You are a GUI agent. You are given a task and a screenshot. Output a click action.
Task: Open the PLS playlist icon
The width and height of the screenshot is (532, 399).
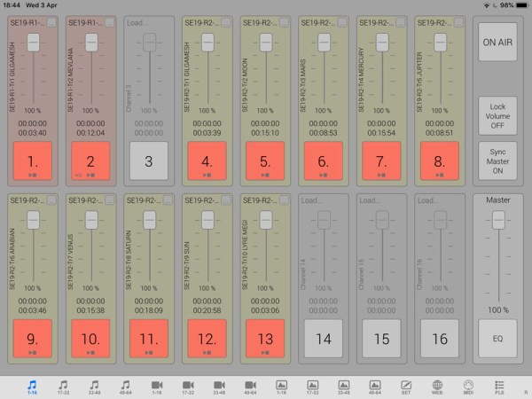(499, 387)
